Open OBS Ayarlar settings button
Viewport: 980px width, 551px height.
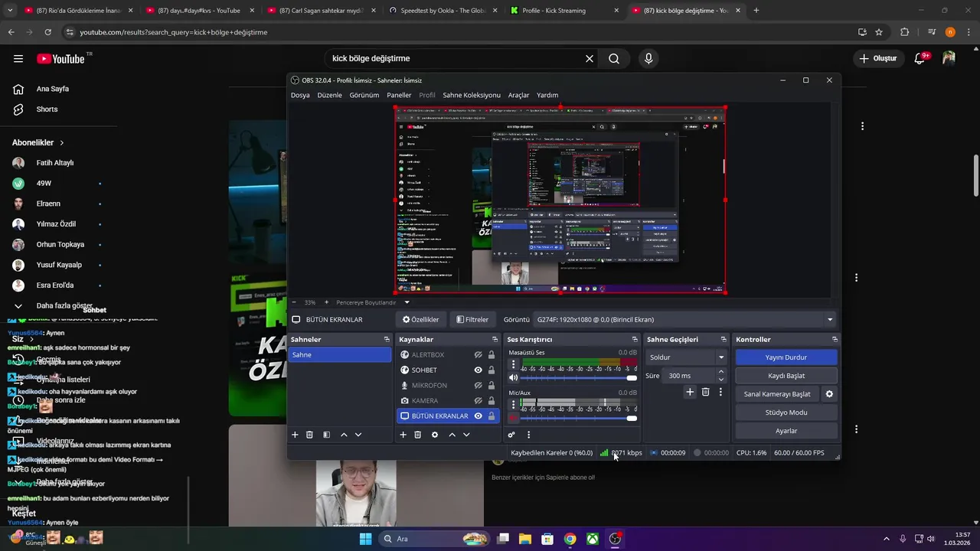tap(786, 431)
